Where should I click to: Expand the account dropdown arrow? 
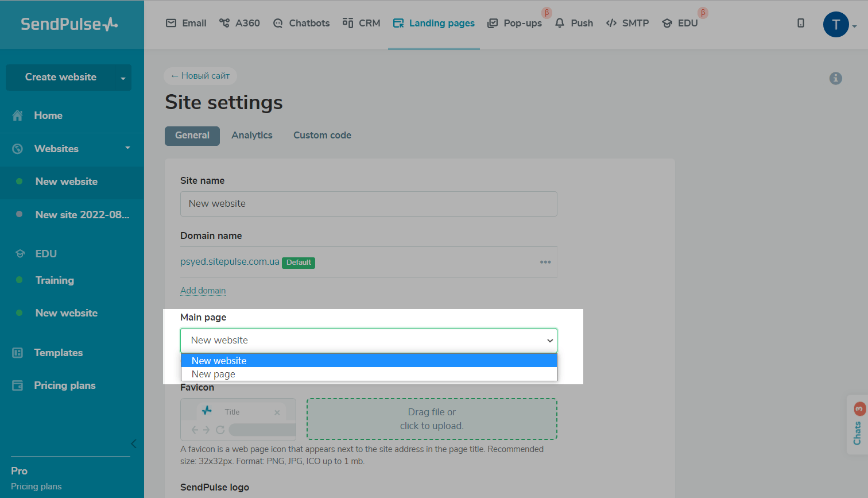coord(854,26)
